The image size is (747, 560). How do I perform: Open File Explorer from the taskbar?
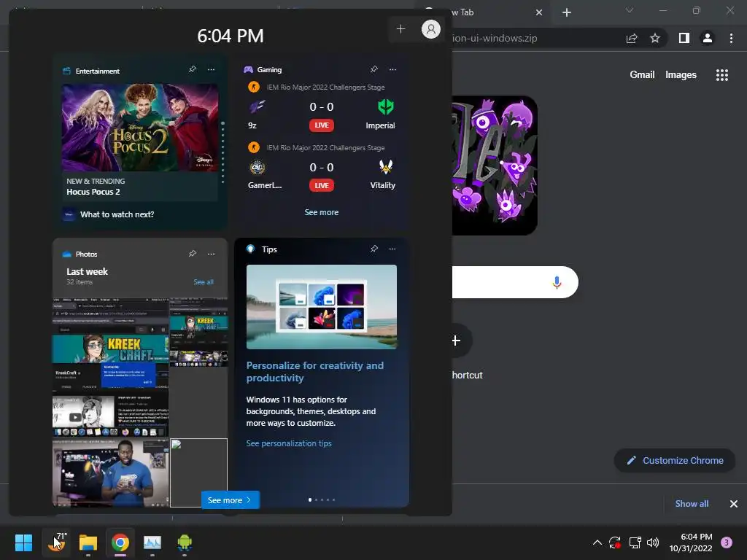(x=88, y=542)
